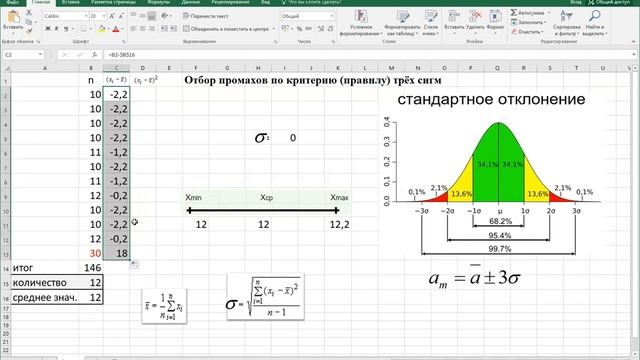640x360 pixels.
Task: Click the increase indent icon
Action: pos(173,29)
